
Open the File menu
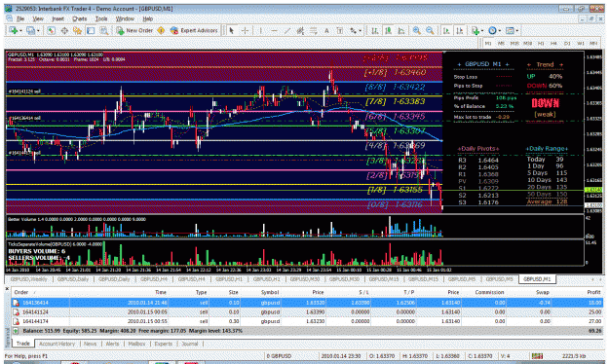20,18
